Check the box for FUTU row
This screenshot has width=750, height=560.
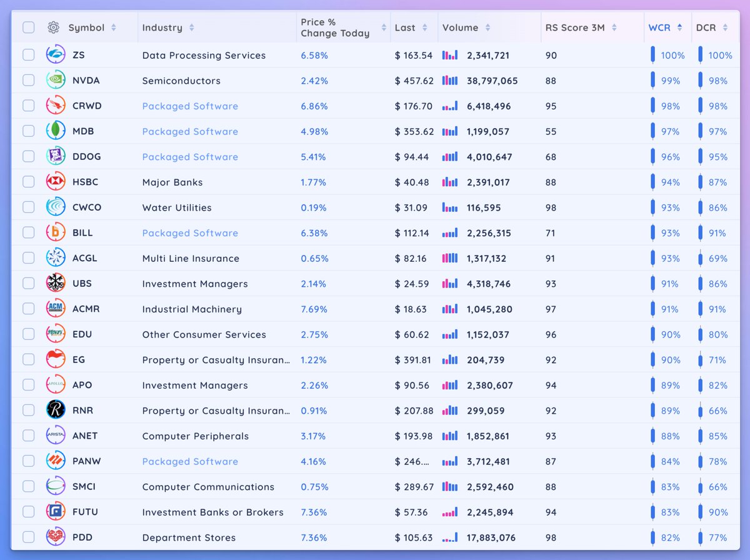pos(29,512)
